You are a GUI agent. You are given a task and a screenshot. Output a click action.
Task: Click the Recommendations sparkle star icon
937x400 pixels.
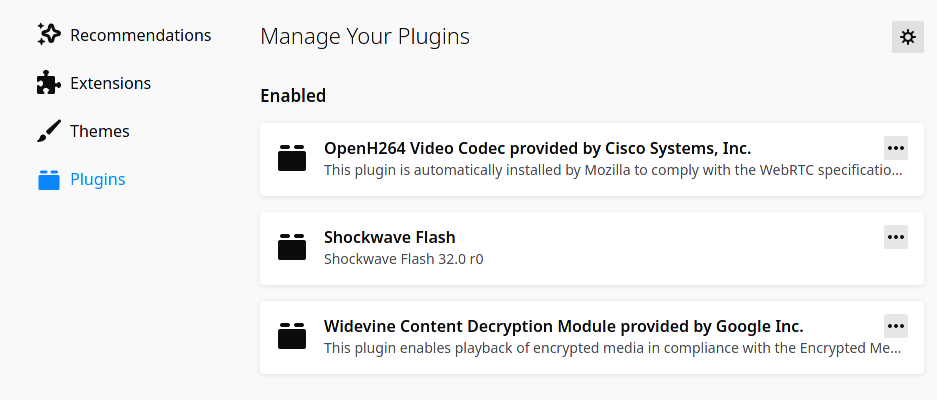click(48, 35)
